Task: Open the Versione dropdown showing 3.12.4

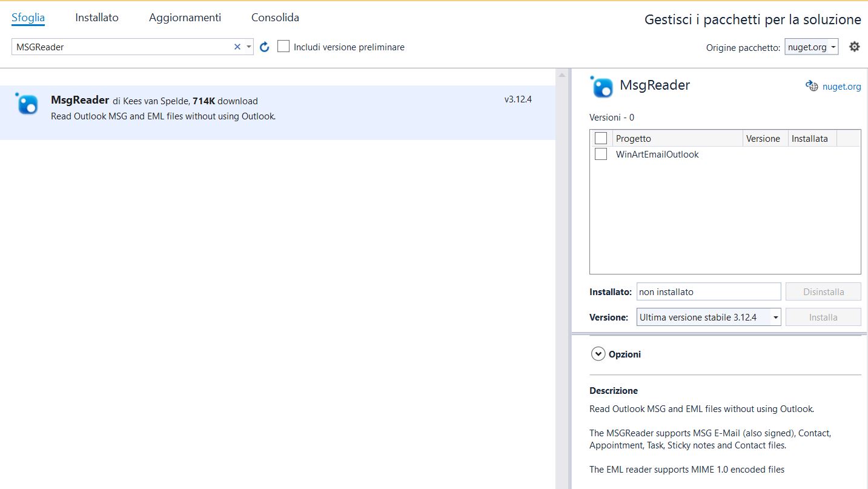Action: pos(709,317)
